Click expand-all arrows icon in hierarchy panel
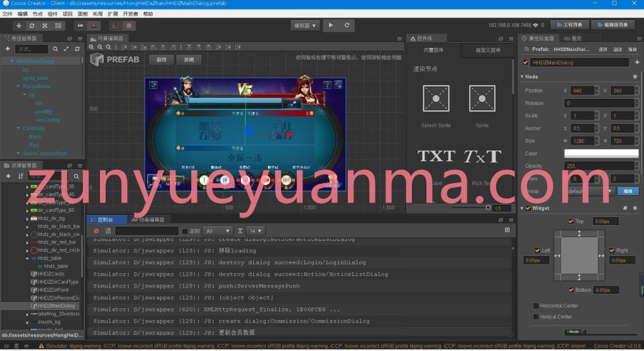 click(x=66, y=49)
